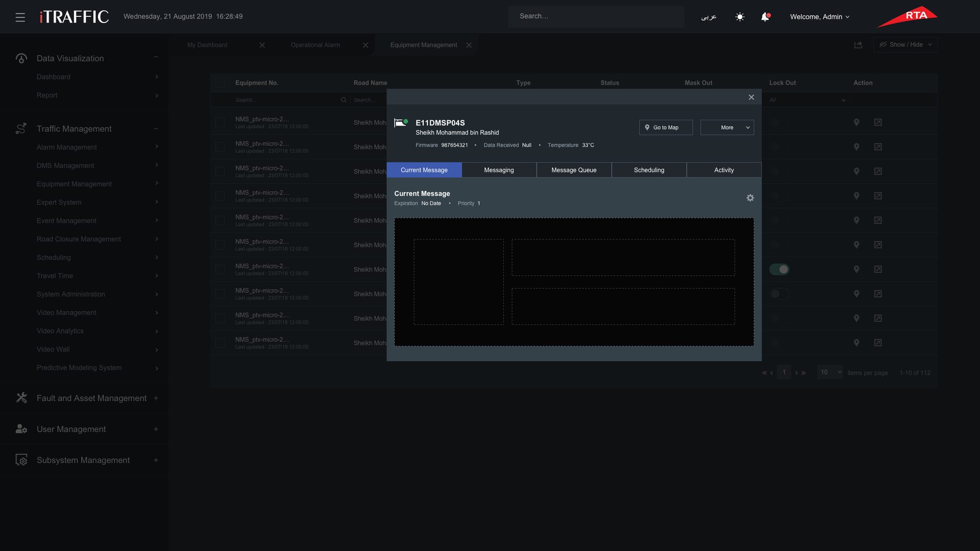Open the More dropdown
Viewport: 980px width, 551px height.
coord(727,128)
